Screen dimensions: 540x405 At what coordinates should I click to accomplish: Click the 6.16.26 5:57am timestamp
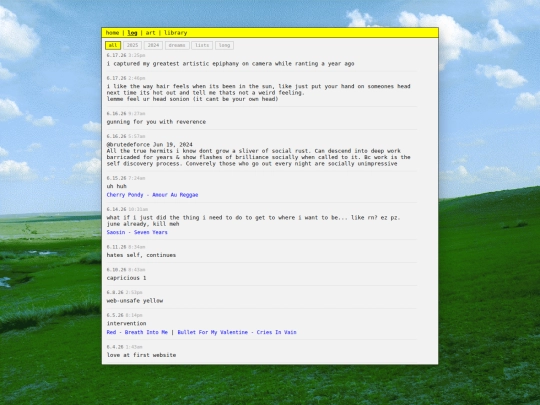126,136
